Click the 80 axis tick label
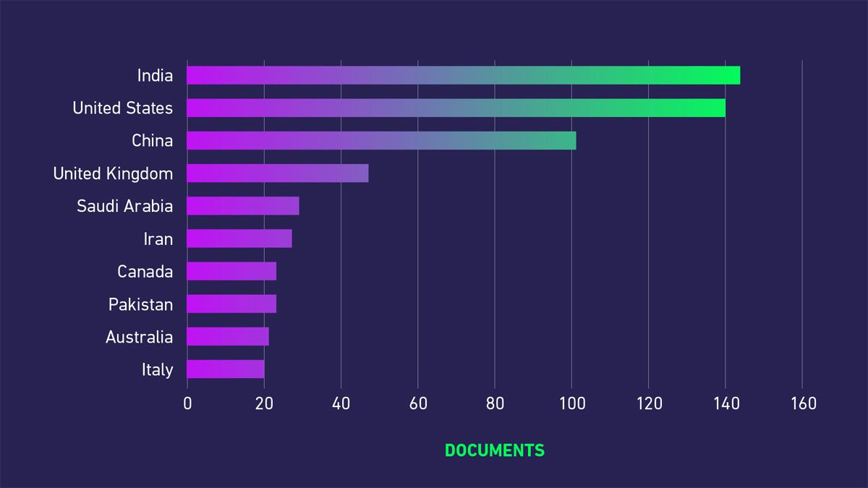This screenshot has width=868, height=488. tap(495, 403)
